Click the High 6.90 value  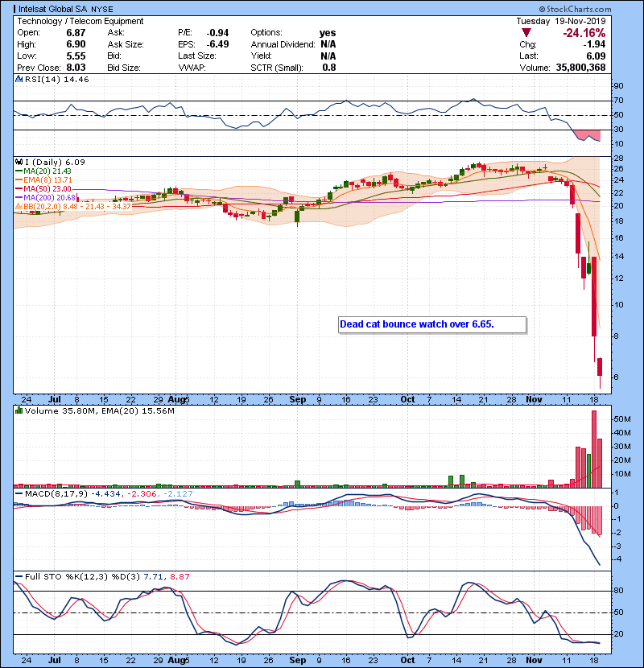(x=76, y=44)
